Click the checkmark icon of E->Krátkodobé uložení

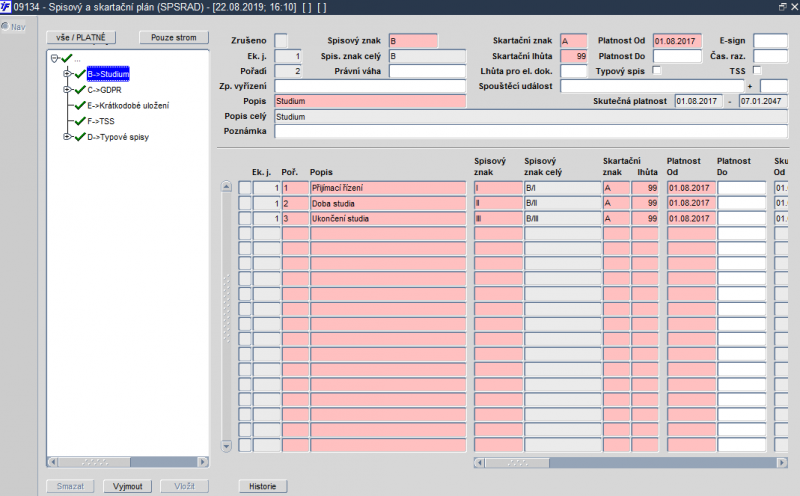click(x=80, y=106)
